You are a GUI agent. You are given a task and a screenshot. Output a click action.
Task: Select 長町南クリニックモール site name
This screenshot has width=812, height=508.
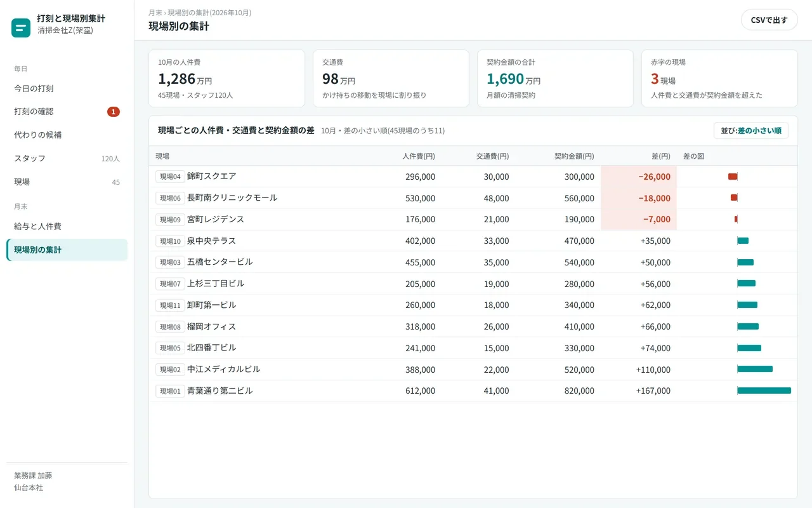point(232,198)
